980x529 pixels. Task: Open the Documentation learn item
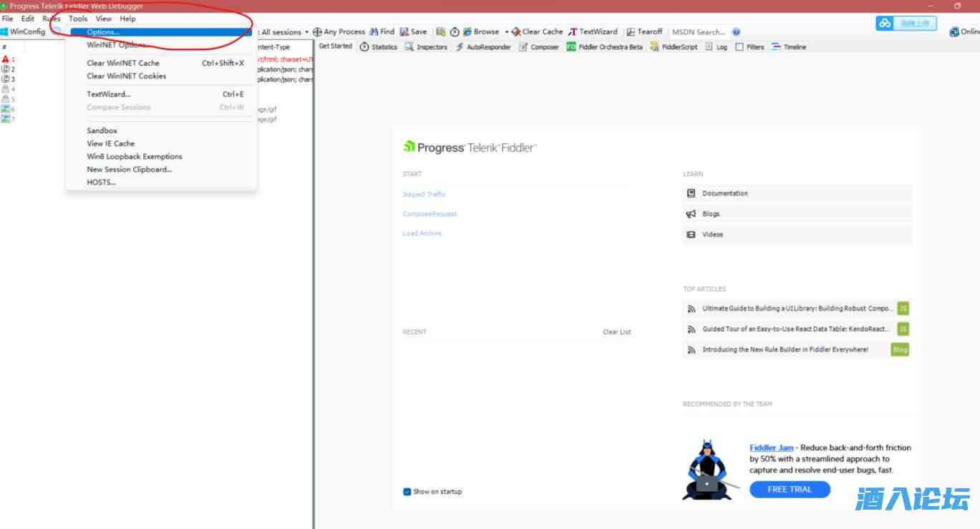click(797, 193)
